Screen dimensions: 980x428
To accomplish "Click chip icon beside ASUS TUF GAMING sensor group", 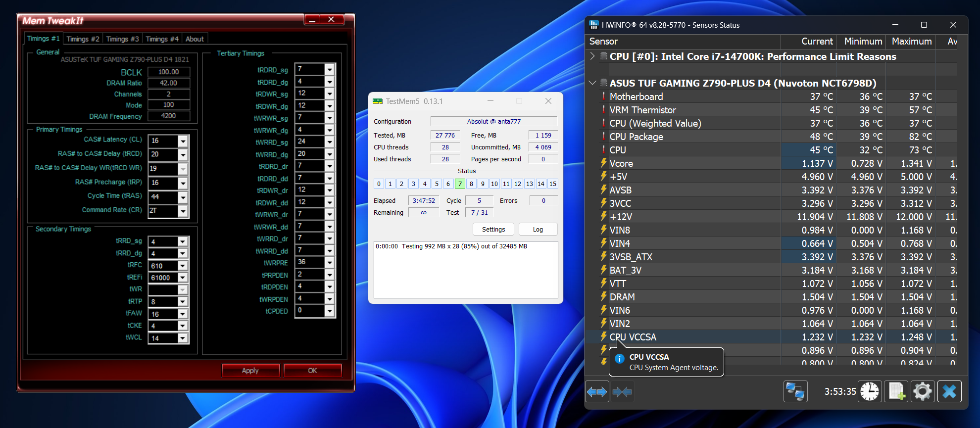I will [604, 83].
